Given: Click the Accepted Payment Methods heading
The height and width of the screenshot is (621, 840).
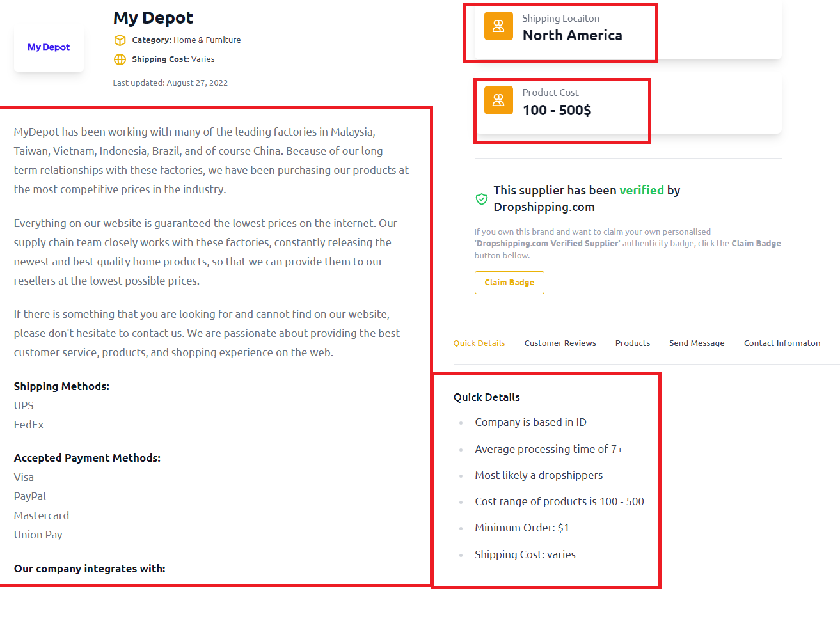Looking at the screenshot, I should [x=87, y=458].
